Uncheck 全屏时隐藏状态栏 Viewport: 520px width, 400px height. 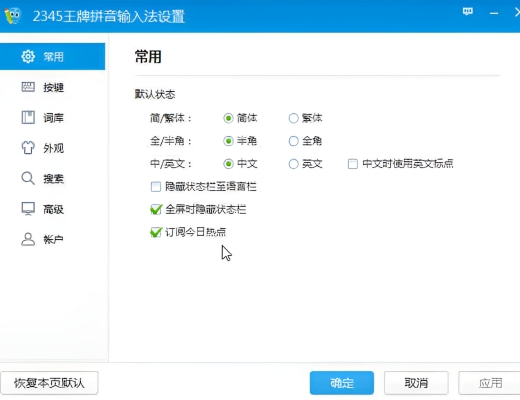click(x=156, y=209)
